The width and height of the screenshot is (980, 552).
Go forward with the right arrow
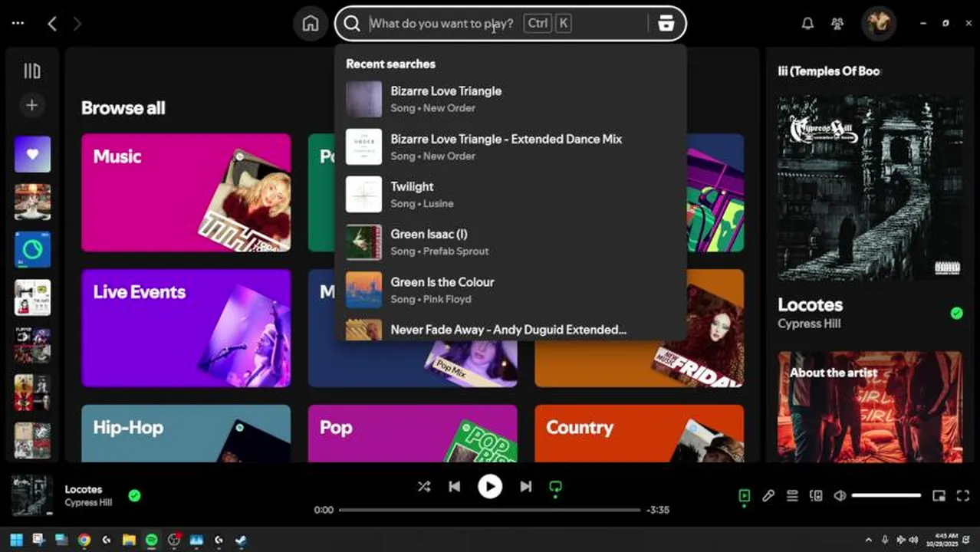click(77, 24)
